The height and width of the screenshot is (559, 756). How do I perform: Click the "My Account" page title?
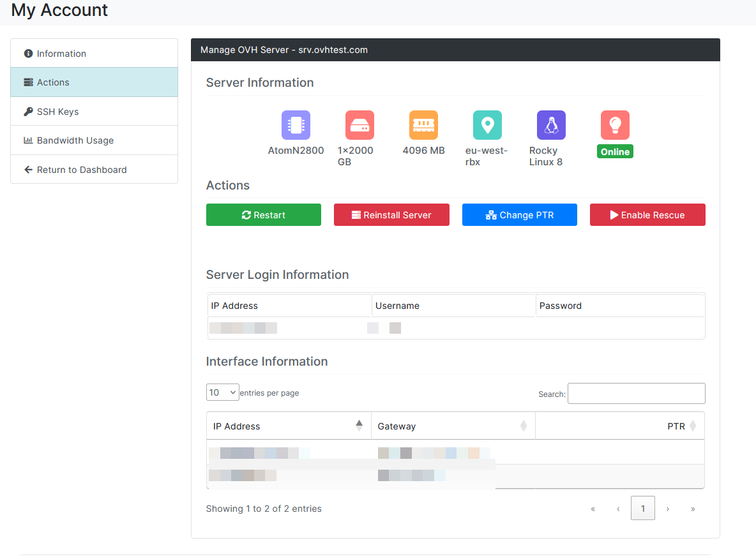[x=59, y=10]
